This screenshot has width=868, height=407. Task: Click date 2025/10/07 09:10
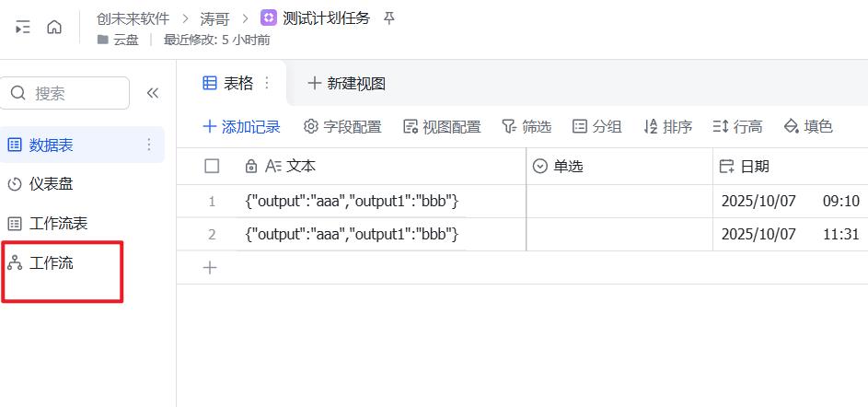point(791,202)
